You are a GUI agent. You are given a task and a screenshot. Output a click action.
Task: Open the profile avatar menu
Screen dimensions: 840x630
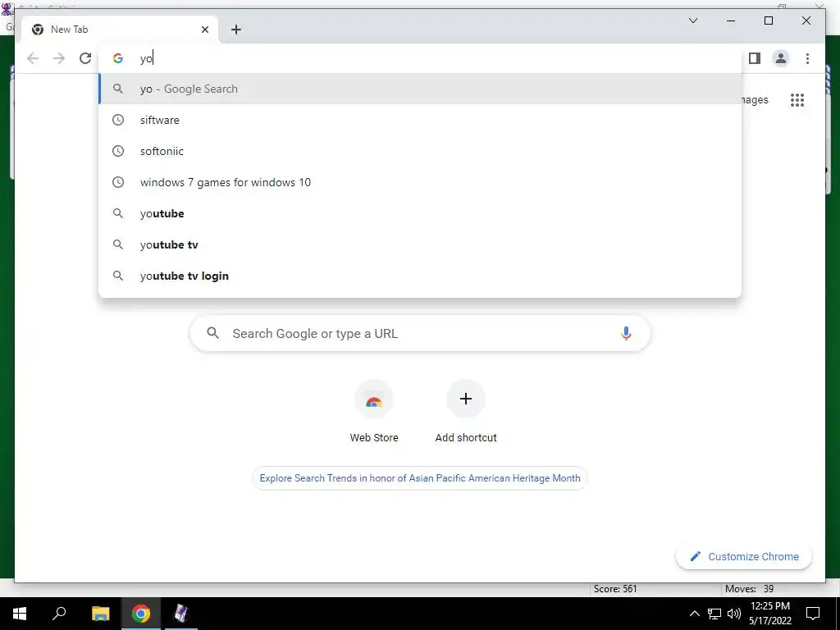(x=781, y=58)
